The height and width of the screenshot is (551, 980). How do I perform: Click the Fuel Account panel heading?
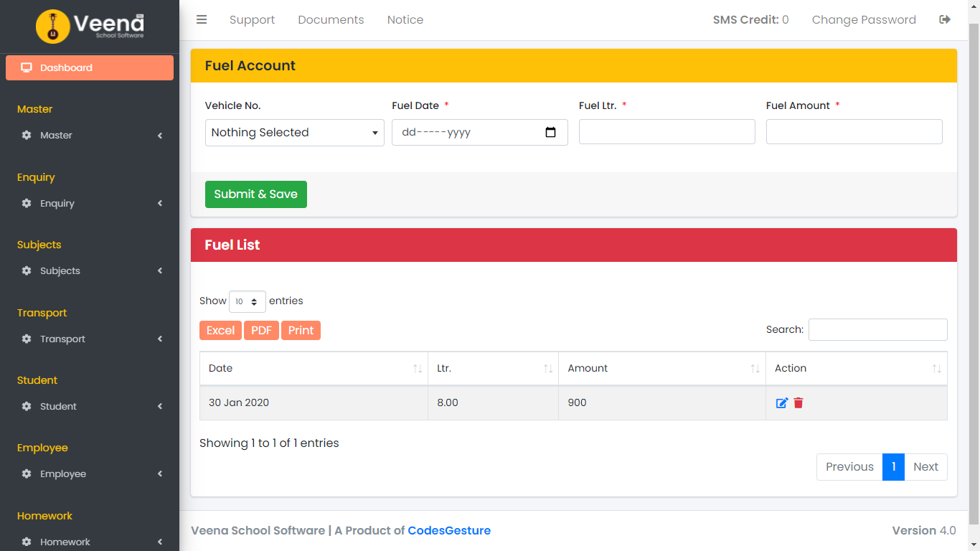point(574,65)
